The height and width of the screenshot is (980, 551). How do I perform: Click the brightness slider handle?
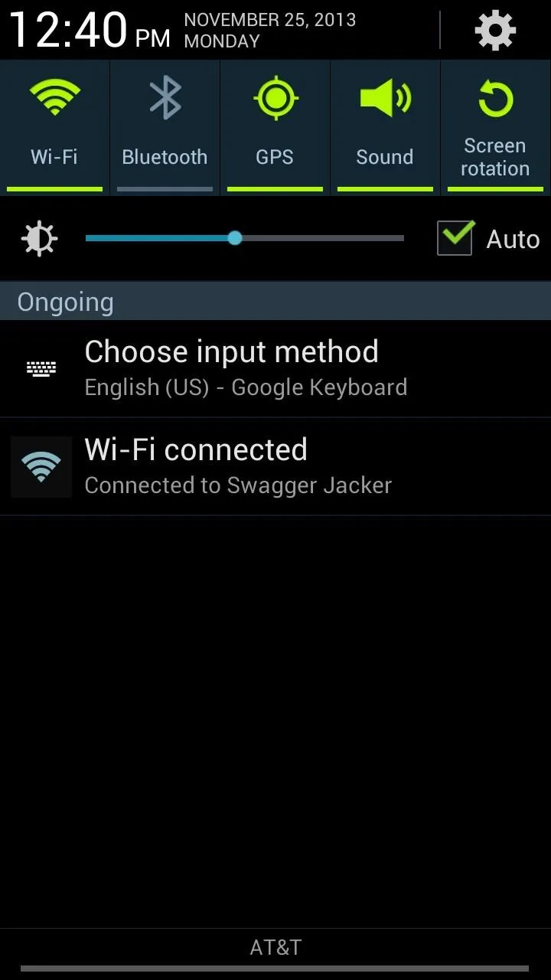pyautogui.click(x=235, y=238)
